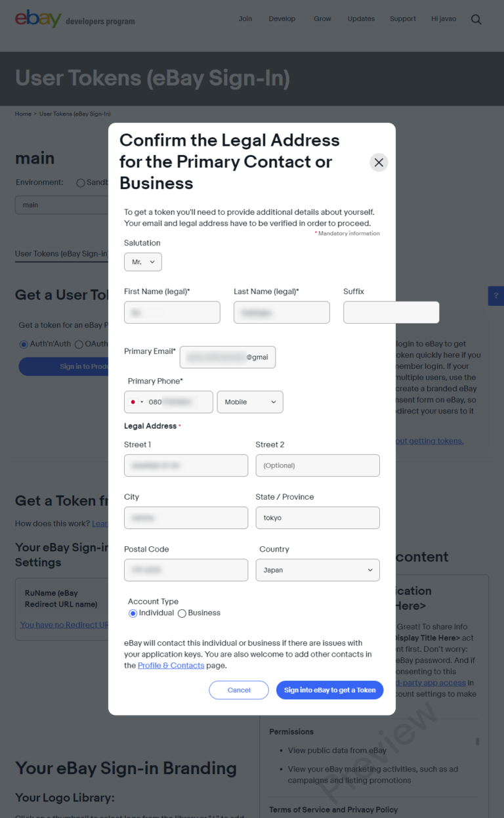
Task: Select the Business account type
Action: point(182,613)
